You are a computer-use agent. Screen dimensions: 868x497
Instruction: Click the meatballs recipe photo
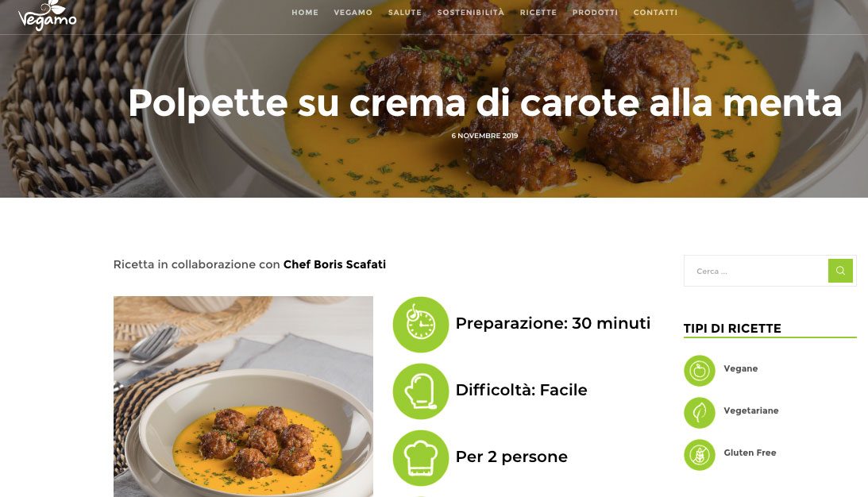tap(243, 396)
